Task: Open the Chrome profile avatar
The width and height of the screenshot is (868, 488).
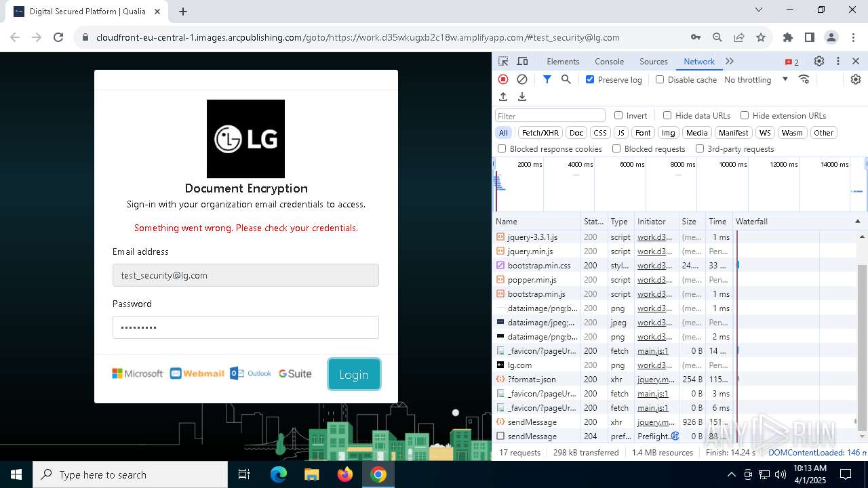Action: click(x=831, y=37)
